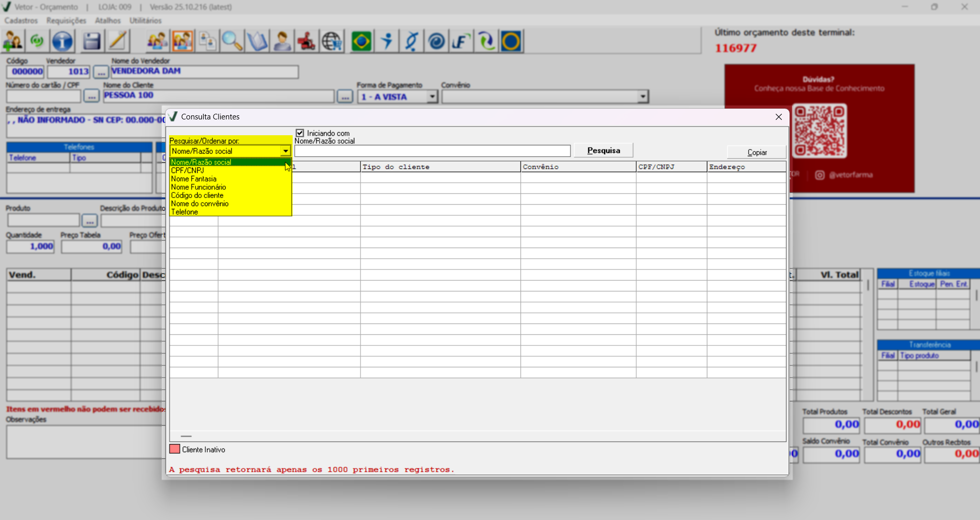Uncheck the 'Iniciando com' checkbox
The width and height of the screenshot is (980, 520).
300,133
